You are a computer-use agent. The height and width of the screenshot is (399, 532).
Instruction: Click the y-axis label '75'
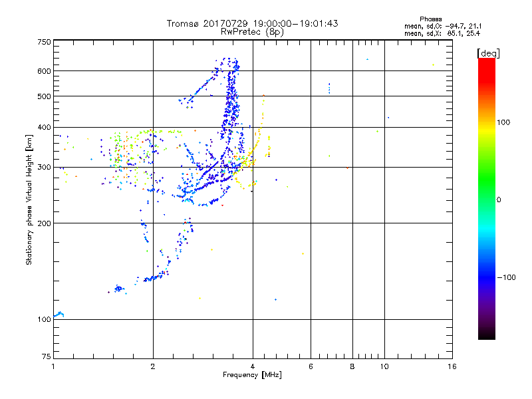click(47, 356)
